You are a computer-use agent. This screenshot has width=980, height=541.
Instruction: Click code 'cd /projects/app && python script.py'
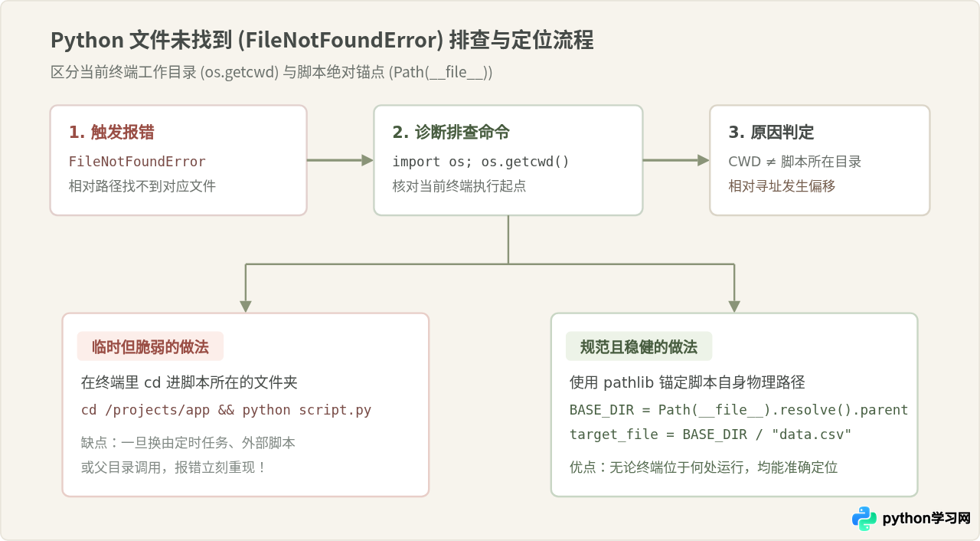coord(227,410)
